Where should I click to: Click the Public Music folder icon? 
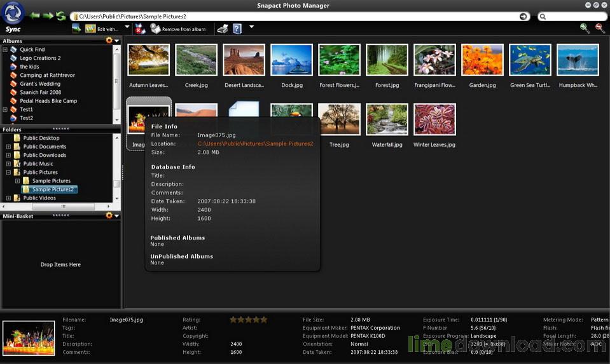(x=17, y=163)
